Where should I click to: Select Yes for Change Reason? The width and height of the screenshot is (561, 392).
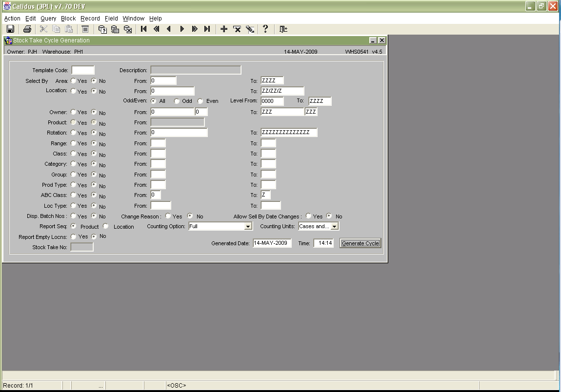tap(168, 216)
